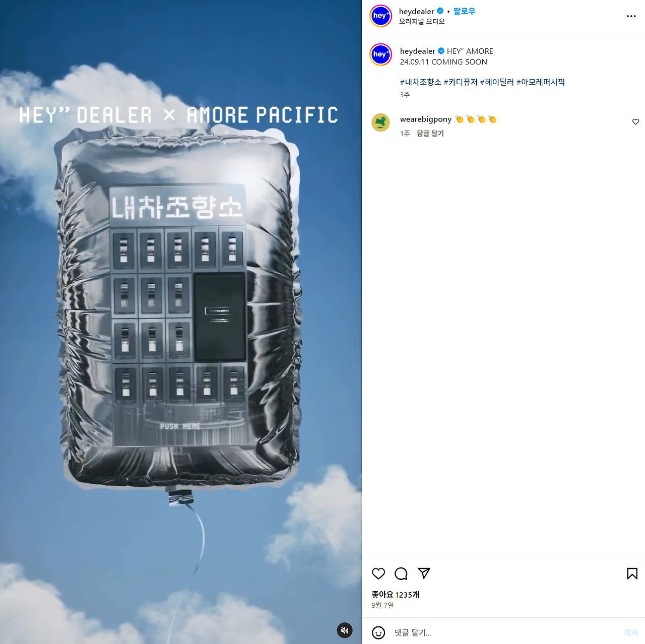Reply to comment with 답글 달기
Screen dimensions: 645x644
(430, 134)
